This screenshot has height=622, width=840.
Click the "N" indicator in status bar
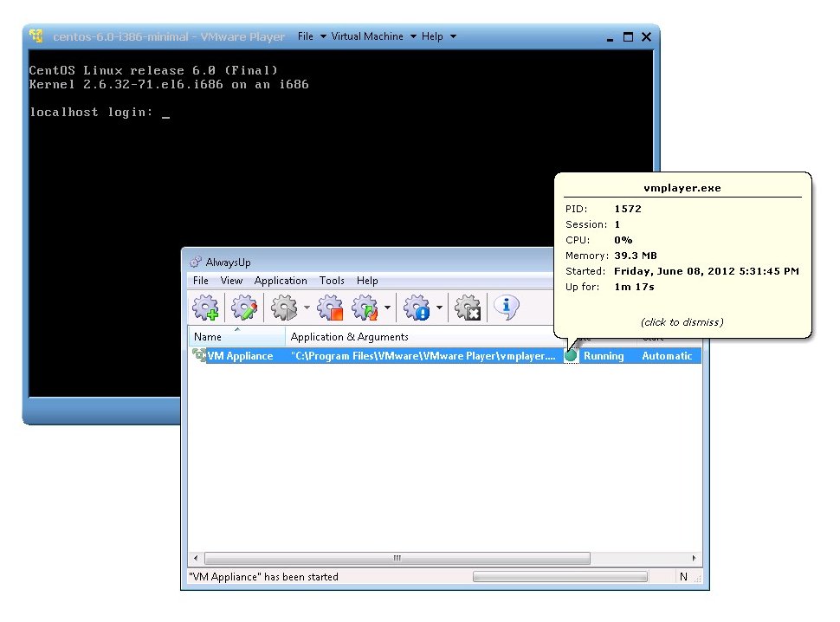683,577
